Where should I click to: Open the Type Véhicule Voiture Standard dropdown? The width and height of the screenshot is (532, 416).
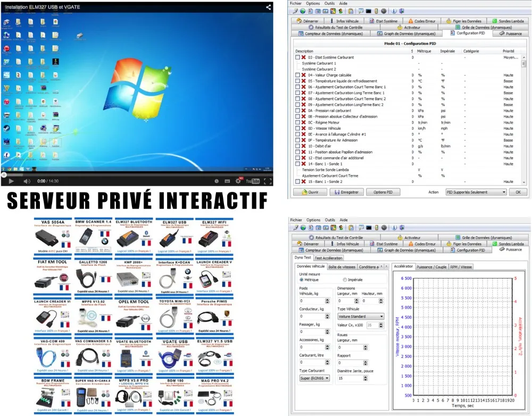[361, 316]
